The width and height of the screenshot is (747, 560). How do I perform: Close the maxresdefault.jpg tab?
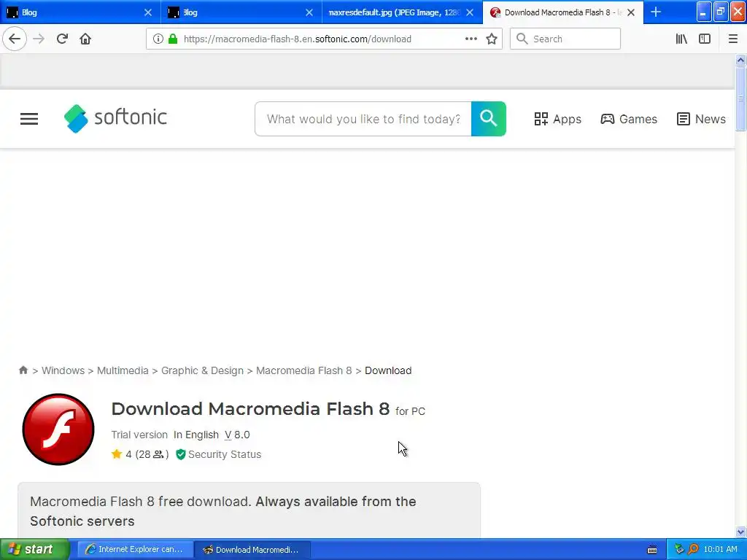pyautogui.click(x=470, y=12)
